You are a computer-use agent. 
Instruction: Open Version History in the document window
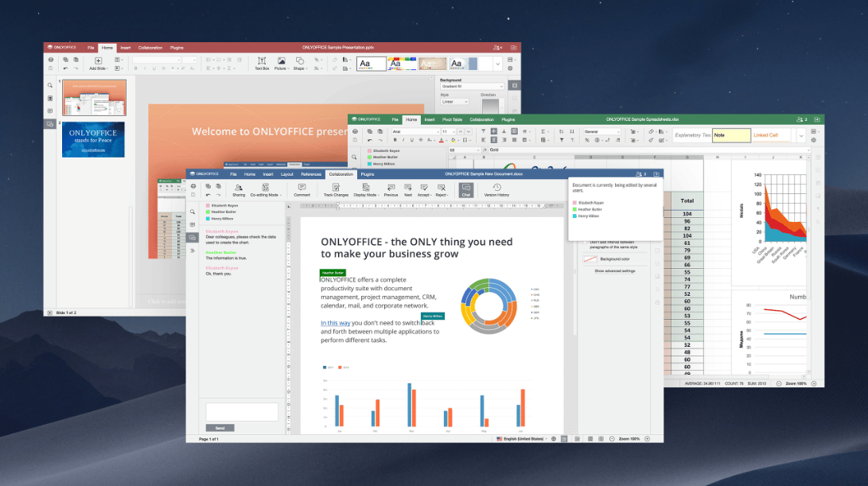496,190
